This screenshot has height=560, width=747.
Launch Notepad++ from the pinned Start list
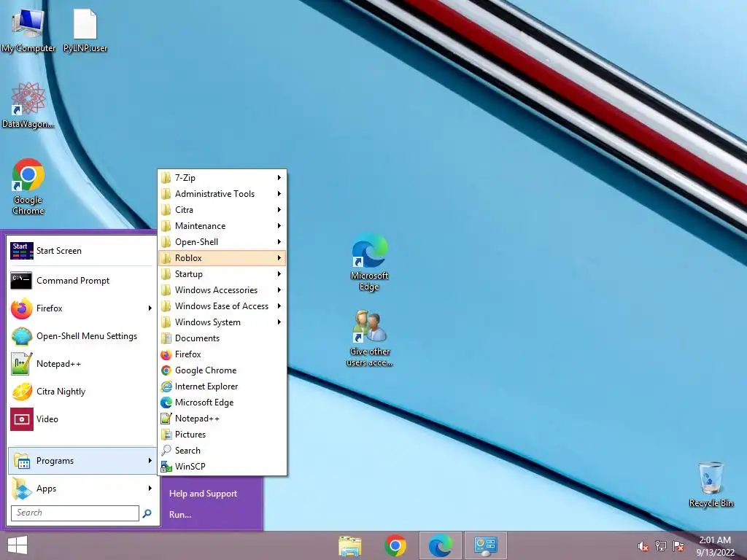pos(82,363)
